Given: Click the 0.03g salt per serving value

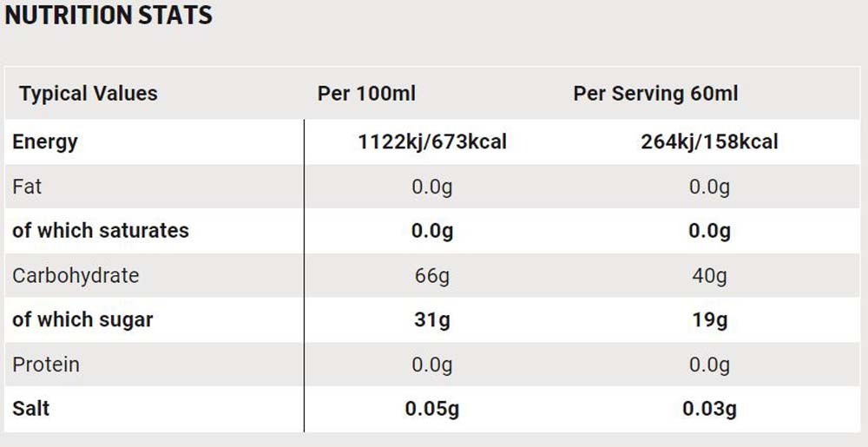Looking at the screenshot, I should point(710,409).
